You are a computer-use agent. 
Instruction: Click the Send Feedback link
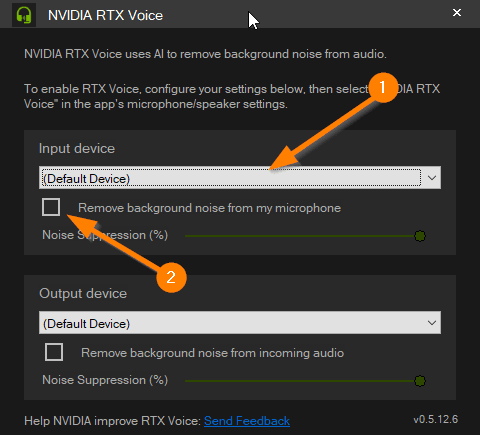pyautogui.click(x=247, y=421)
